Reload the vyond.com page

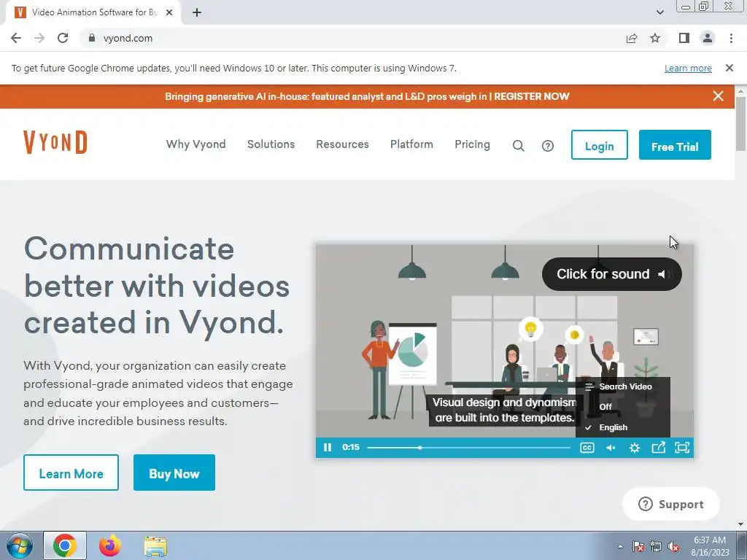(x=63, y=38)
